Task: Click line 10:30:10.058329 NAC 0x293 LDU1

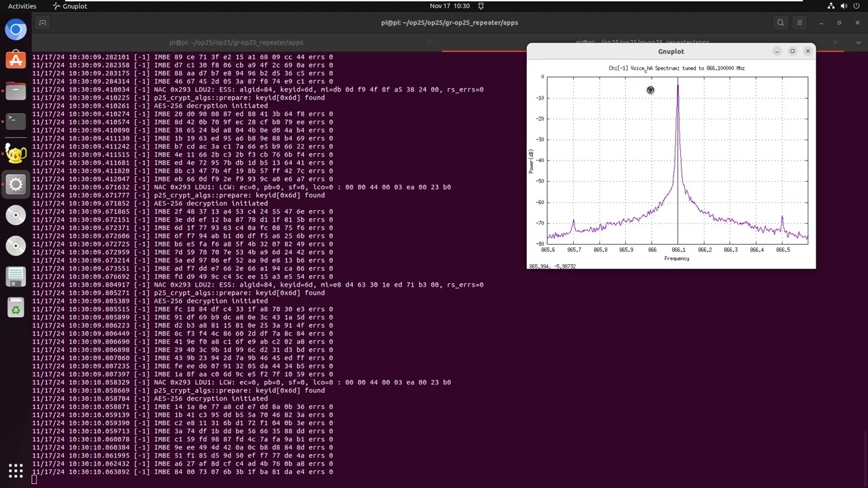Action: (241, 382)
